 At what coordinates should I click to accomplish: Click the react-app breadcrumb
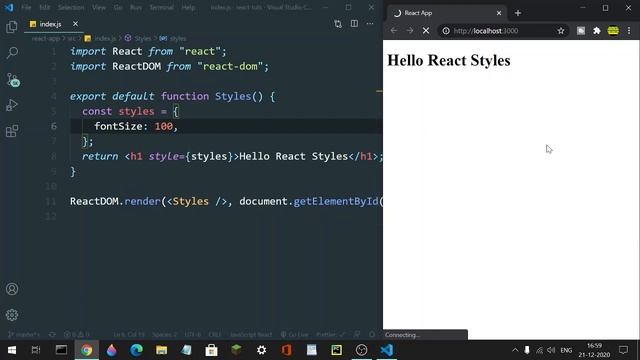point(46,38)
